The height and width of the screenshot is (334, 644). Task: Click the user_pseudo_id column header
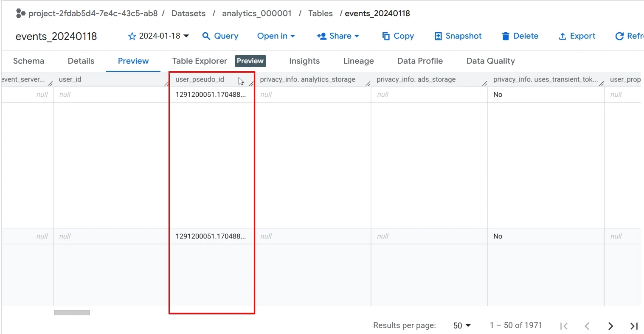(200, 79)
